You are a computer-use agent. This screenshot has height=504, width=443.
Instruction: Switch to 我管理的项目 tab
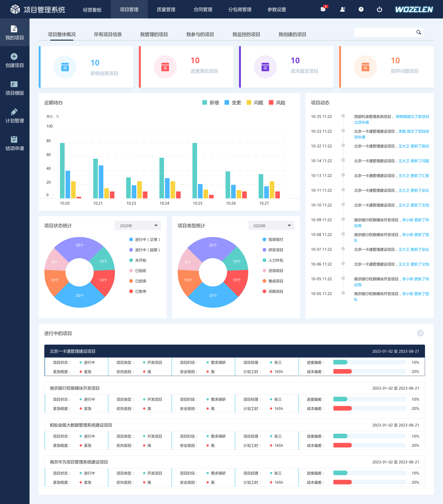(154, 34)
